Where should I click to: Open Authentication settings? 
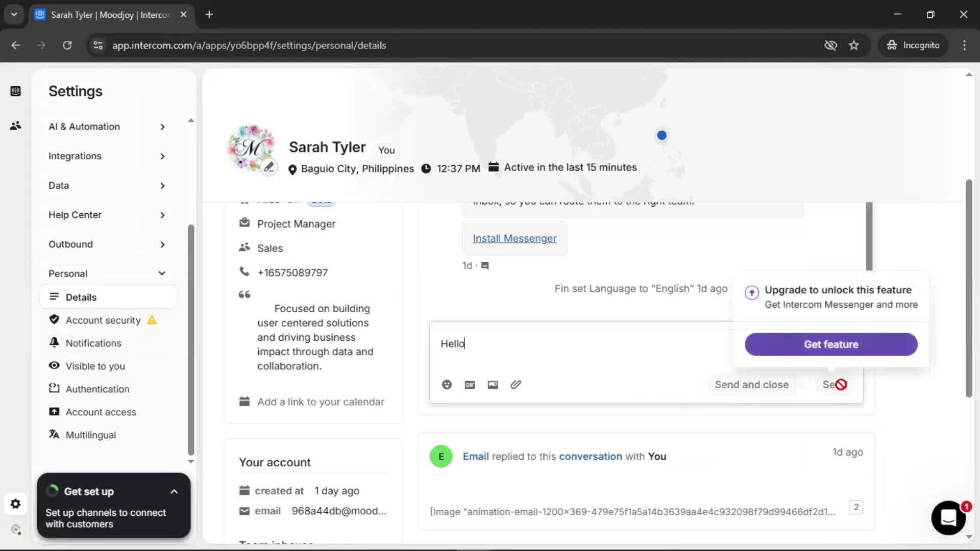tap(97, 389)
